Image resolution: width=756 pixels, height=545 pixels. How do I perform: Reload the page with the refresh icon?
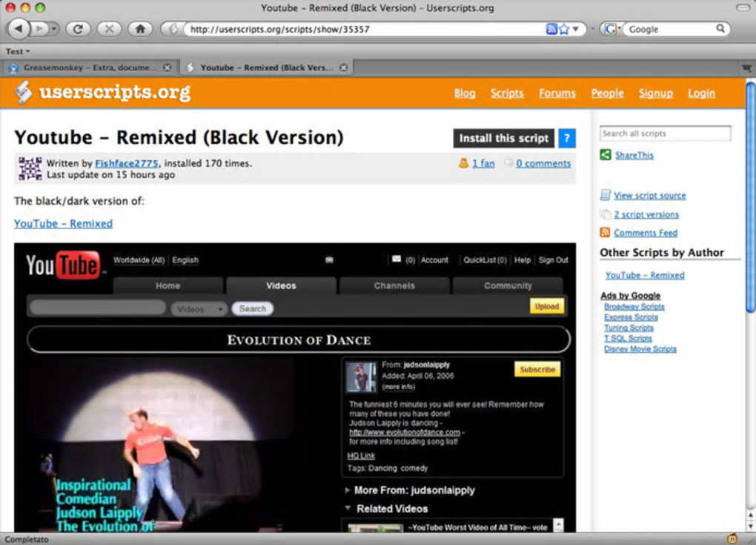(78, 29)
